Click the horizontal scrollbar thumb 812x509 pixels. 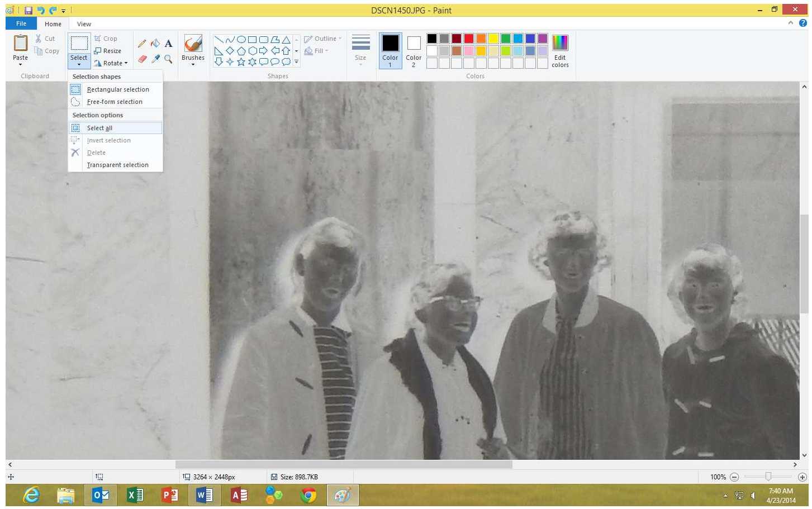click(344, 464)
